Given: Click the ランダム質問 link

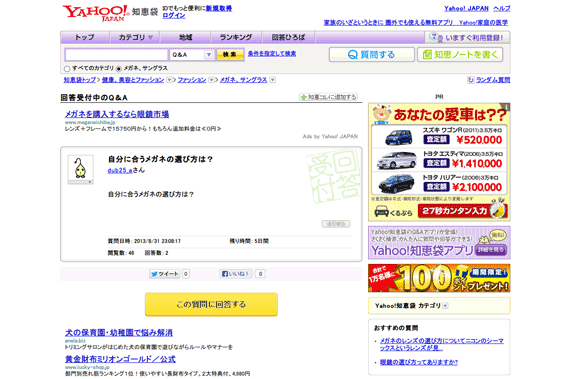Looking at the screenshot, I should point(493,80).
